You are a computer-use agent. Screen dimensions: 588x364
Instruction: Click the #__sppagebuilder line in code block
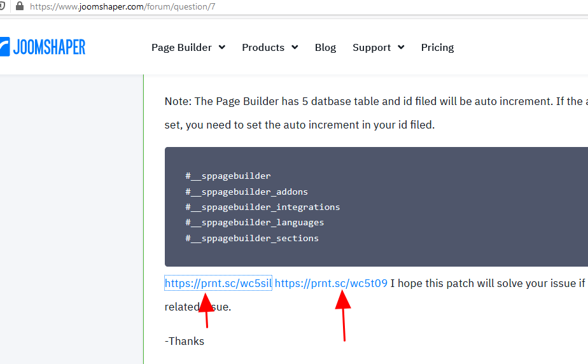click(x=228, y=176)
